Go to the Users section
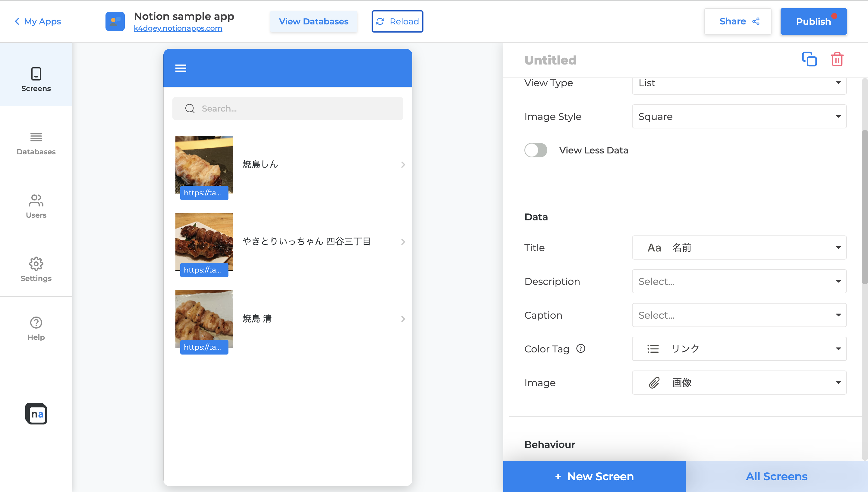 [x=36, y=206]
